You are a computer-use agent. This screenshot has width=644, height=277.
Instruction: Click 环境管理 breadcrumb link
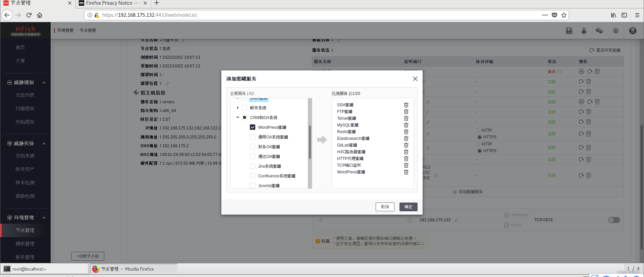click(x=65, y=31)
